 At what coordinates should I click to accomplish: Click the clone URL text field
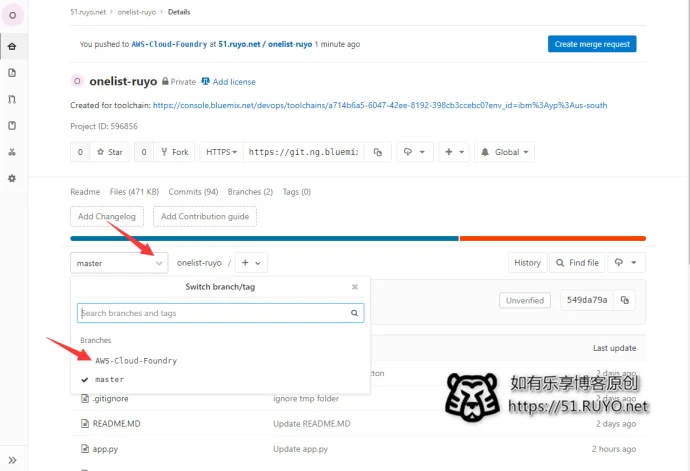[303, 152]
